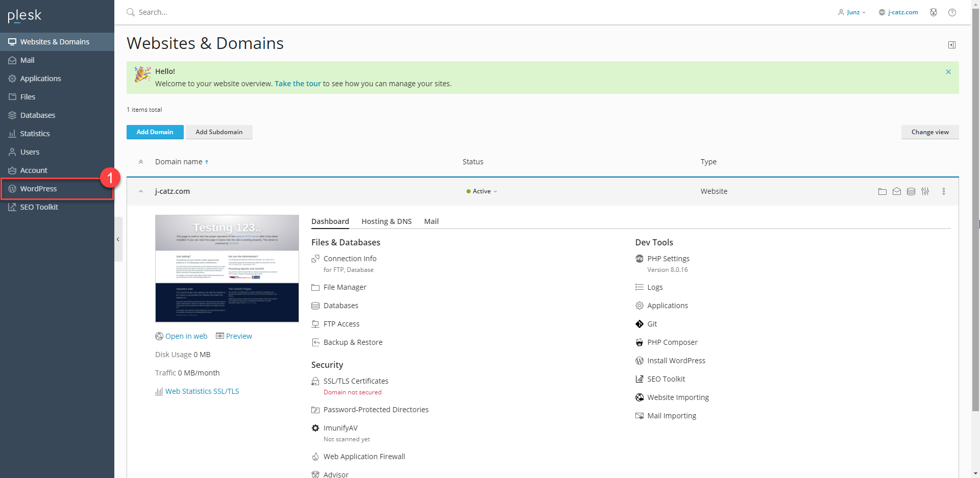Click the Preview link
The width and height of the screenshot is (980, 478).
tap(234, 336)
